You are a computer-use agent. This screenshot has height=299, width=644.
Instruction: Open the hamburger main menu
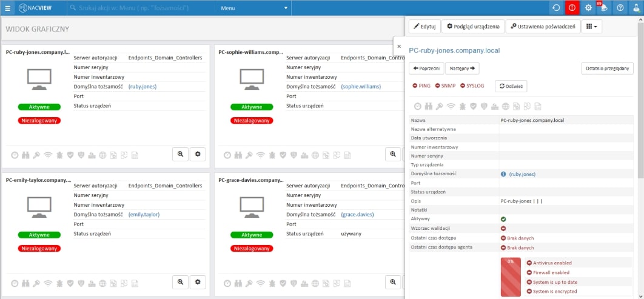[x=7, y=8]
